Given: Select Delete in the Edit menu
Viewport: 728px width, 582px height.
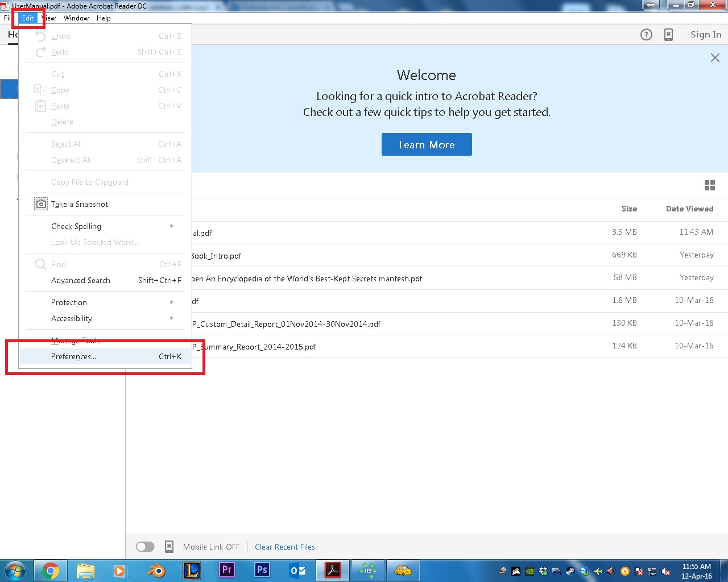Looking at the screenshot, I should pos(105,122).
